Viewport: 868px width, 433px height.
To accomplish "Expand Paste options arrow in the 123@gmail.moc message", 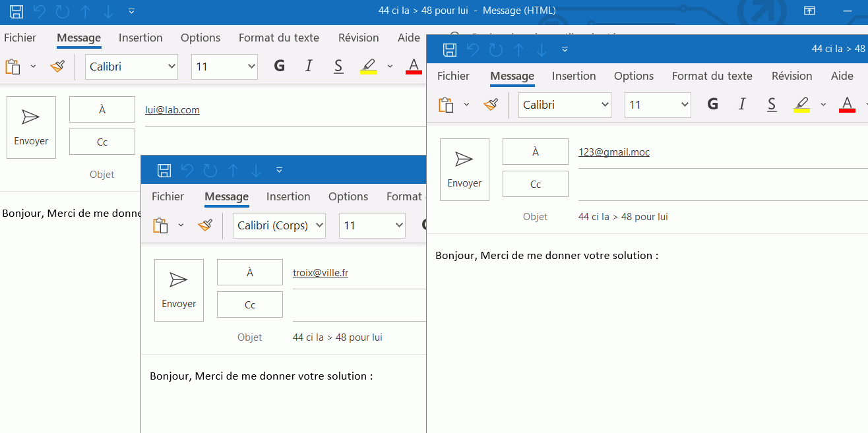I will point(466,105).
